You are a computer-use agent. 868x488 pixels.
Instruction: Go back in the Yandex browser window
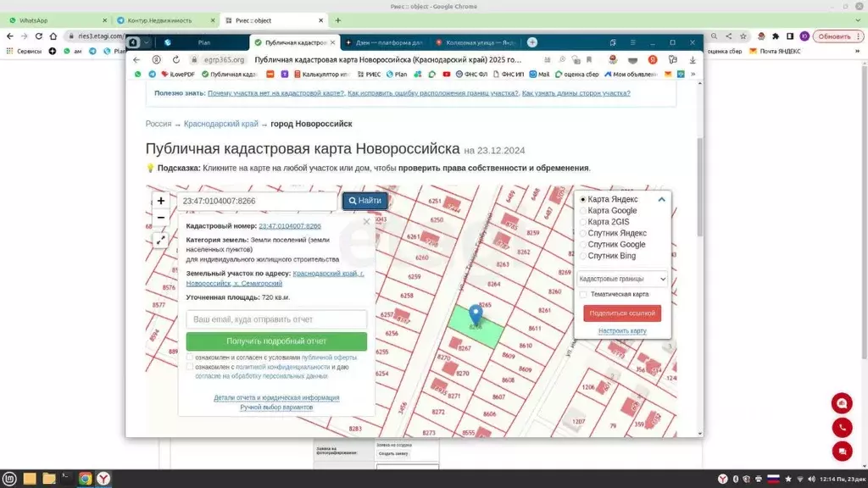tap(136, 60)
